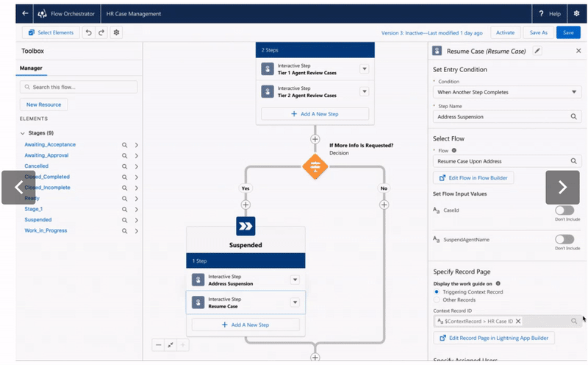Click Select Elements button

coord(51,32)
